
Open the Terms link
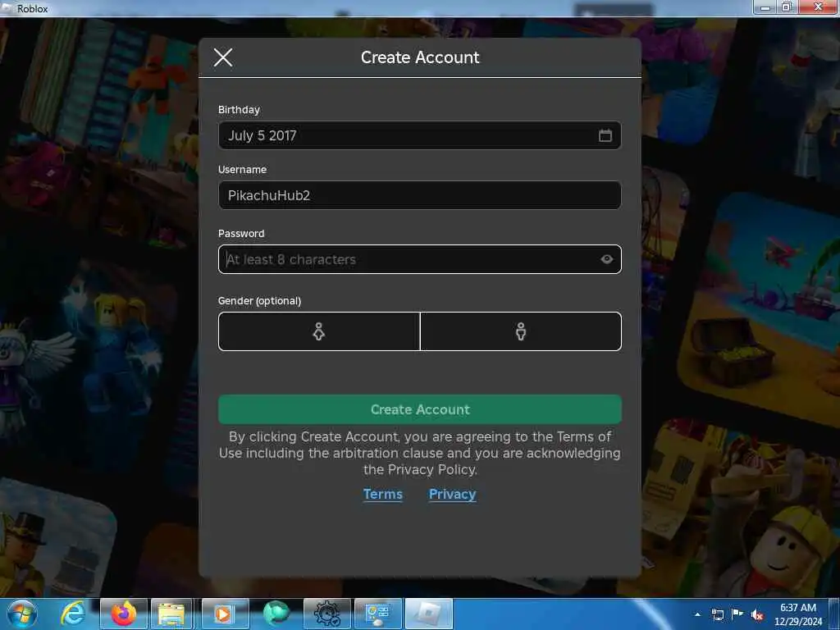click(382, 494)
